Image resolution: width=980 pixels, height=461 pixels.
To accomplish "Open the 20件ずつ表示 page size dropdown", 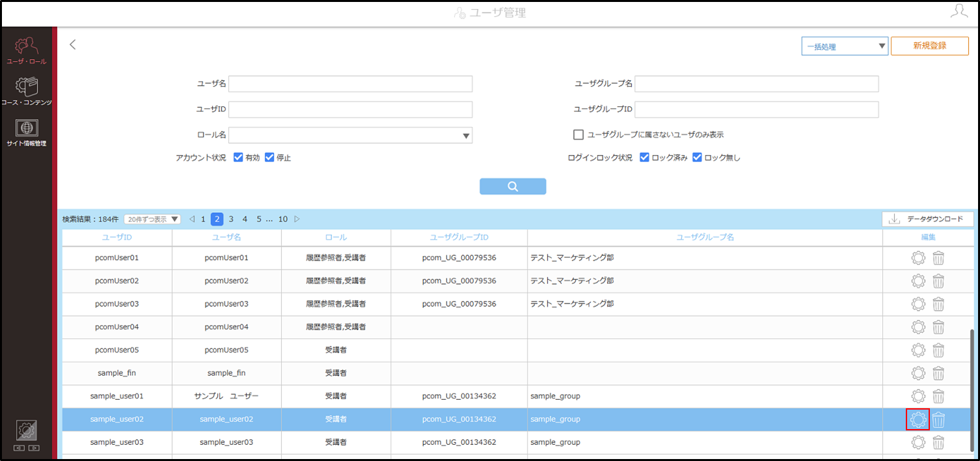I will [x=152, y=219].
